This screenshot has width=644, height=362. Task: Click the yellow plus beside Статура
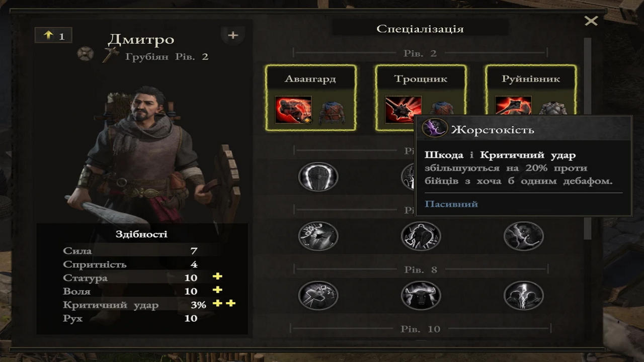[x=217, y=277]
